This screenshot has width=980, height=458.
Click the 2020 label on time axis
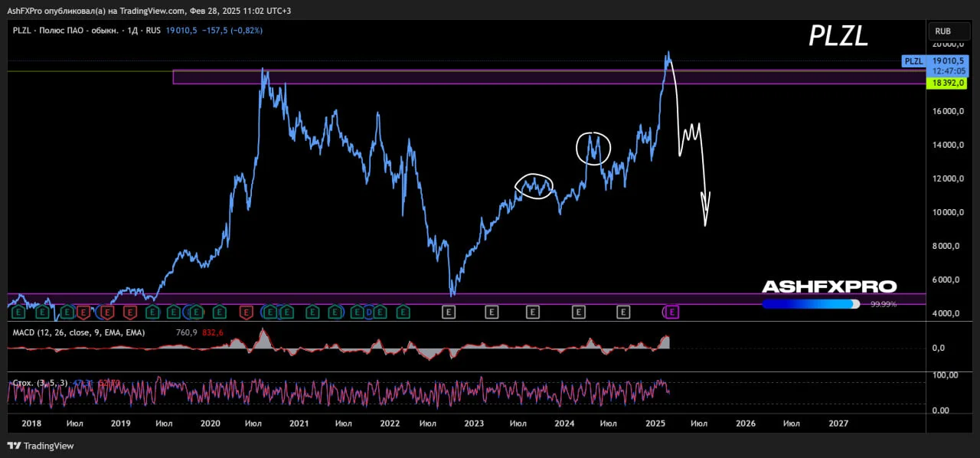[x=211, y=423]
